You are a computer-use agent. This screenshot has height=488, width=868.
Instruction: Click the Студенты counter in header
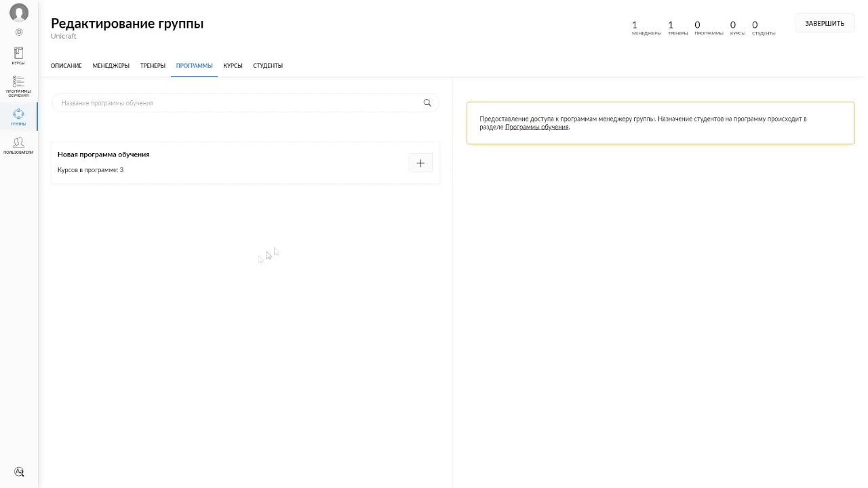(x=764, y=28)
